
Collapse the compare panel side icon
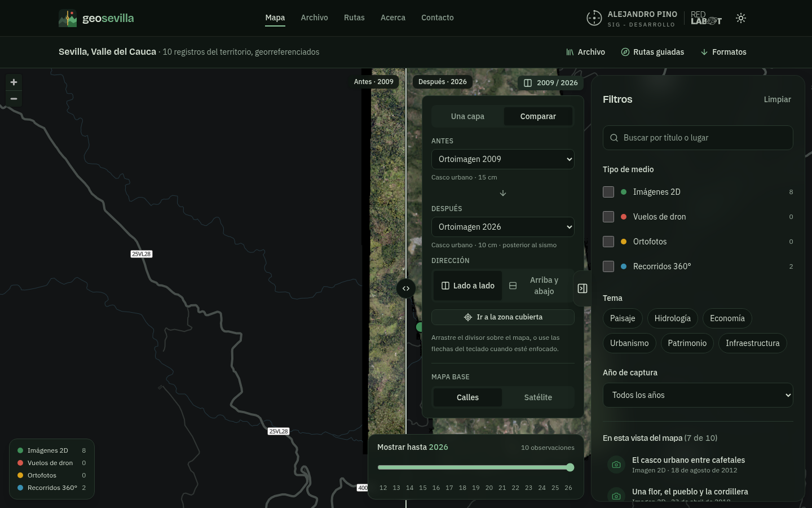click(582, 288)
